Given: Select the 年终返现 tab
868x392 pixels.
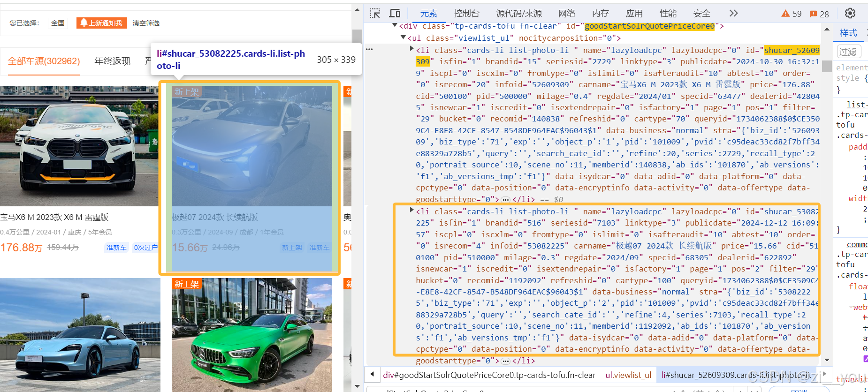Looking at the screenshot, I should [112, 61].
